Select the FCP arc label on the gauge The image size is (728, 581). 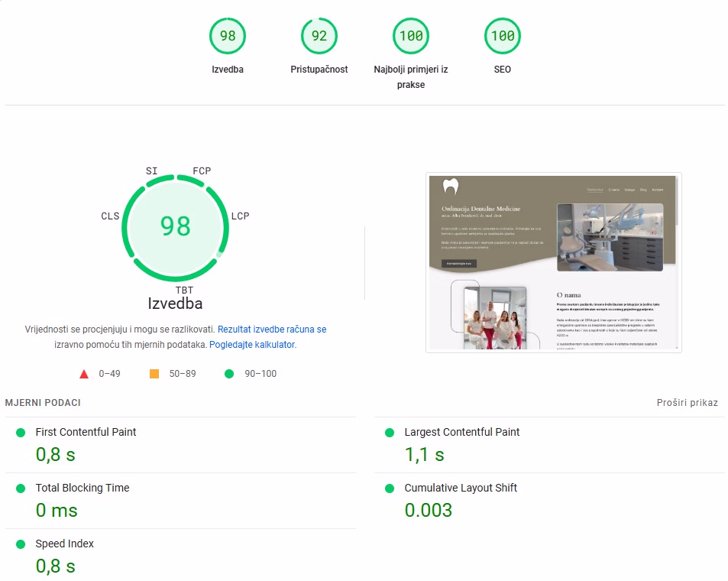pos(202,171)
